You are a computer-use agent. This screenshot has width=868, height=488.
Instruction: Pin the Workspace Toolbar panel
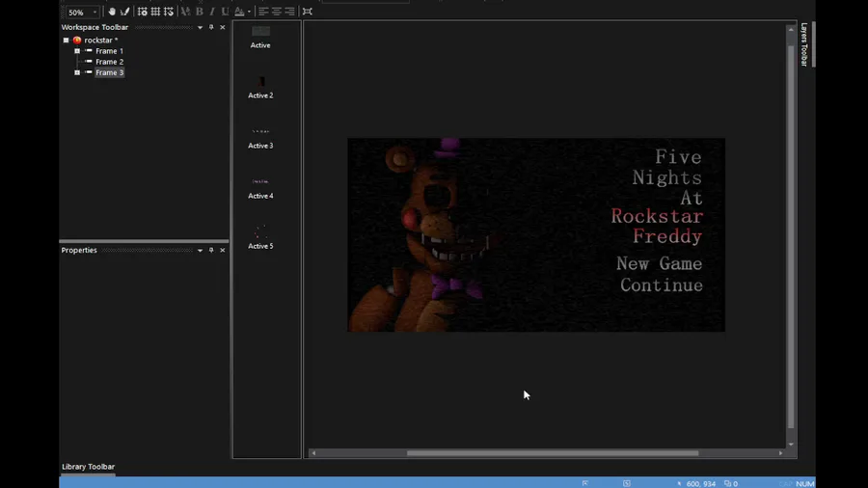click(x=211, y=27)
